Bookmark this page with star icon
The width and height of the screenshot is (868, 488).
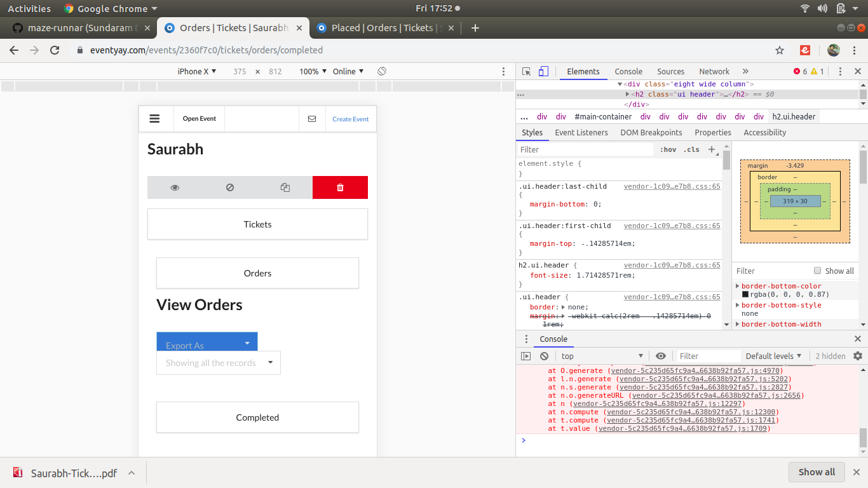click(780, 50)
